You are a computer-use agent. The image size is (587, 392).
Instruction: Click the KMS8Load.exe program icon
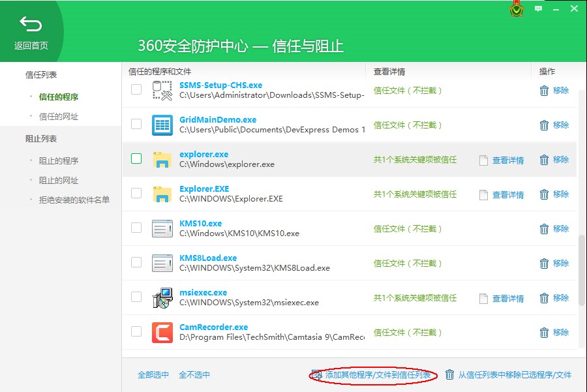click(162, 263)
